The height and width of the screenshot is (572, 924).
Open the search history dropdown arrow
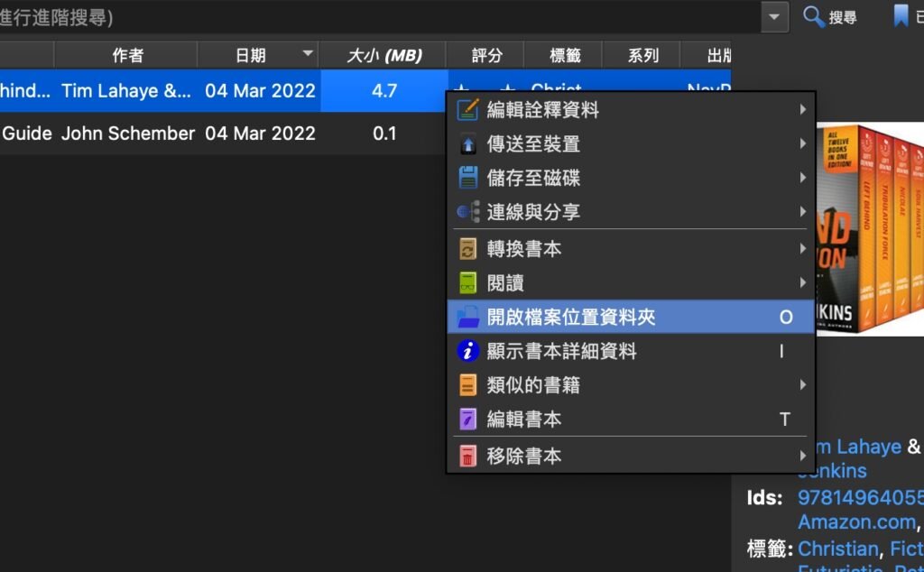click(x=774, y=16)
